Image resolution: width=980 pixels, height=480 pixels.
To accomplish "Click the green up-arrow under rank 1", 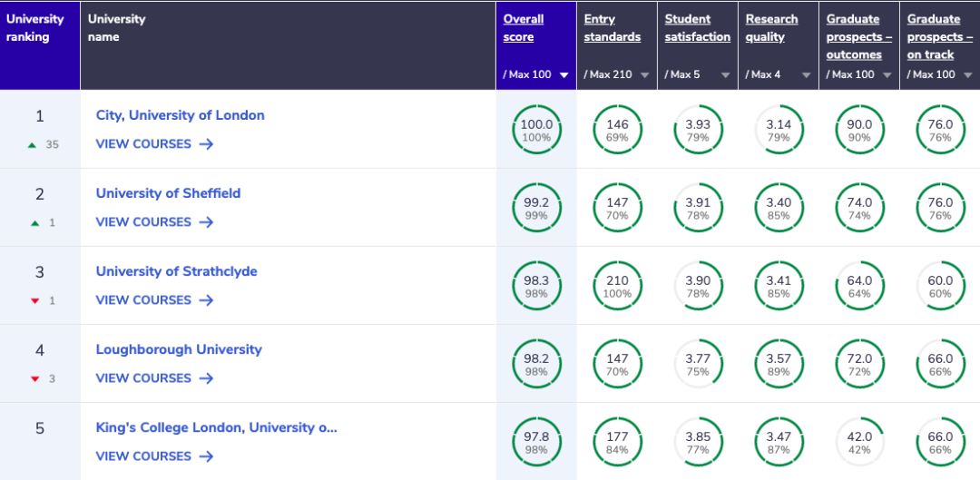I will (33, 145).
